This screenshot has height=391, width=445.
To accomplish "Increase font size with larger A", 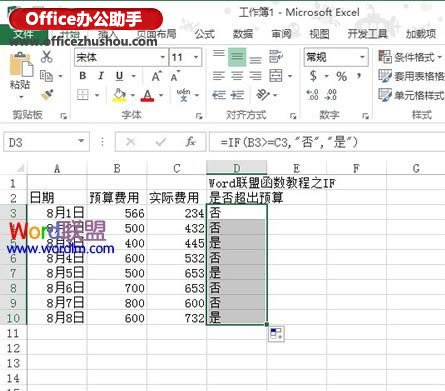I will click(x=156, y=76).
